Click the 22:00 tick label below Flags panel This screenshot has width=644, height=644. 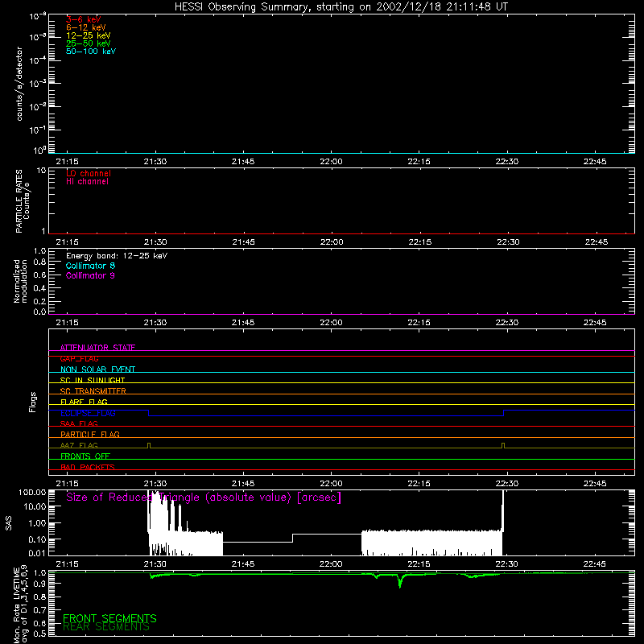331,484
